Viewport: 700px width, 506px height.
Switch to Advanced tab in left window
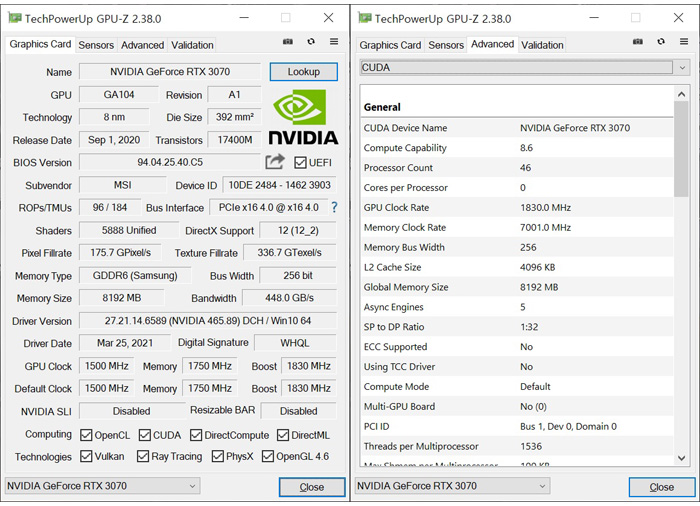coord(142,45)
